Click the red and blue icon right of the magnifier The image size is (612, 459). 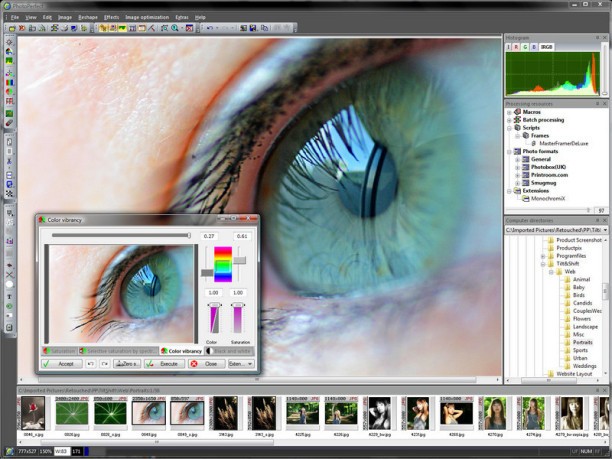coord(190,28)
